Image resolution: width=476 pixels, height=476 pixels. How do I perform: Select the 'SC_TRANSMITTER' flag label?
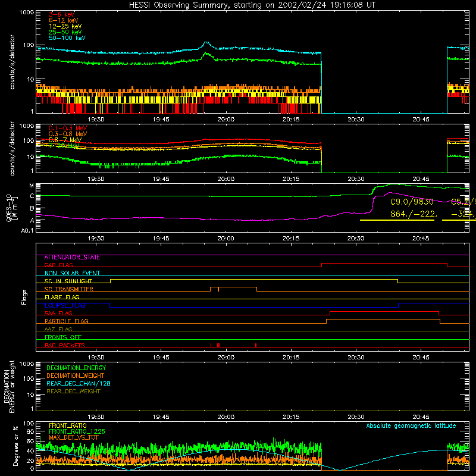(x=69, y=289)
